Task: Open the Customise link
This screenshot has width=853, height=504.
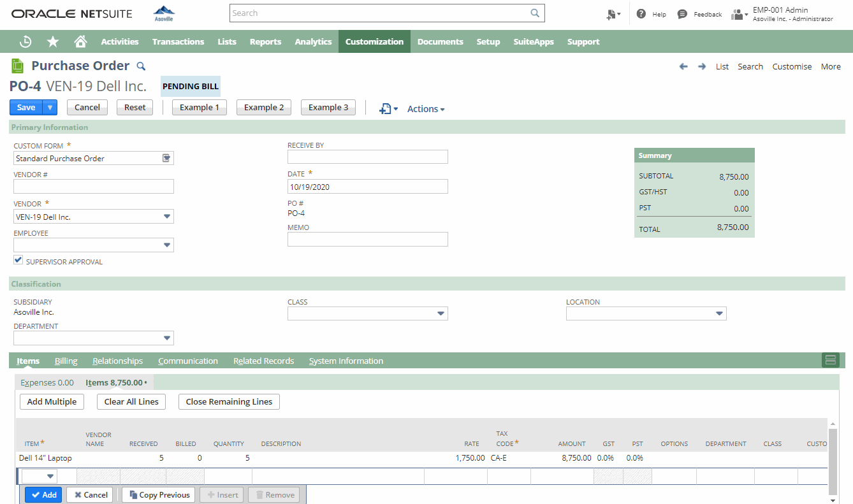Action: [x=792, y=66]
